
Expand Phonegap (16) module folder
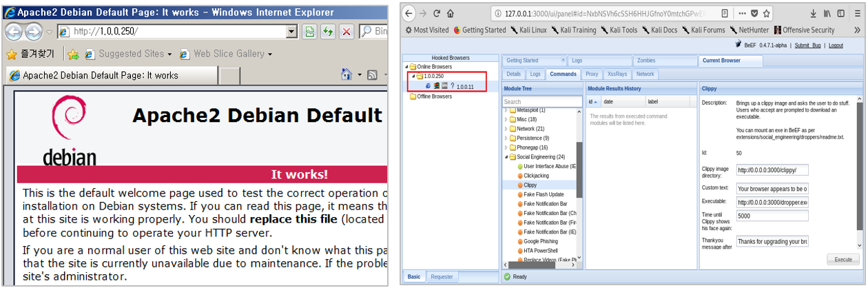click(506, 147)
